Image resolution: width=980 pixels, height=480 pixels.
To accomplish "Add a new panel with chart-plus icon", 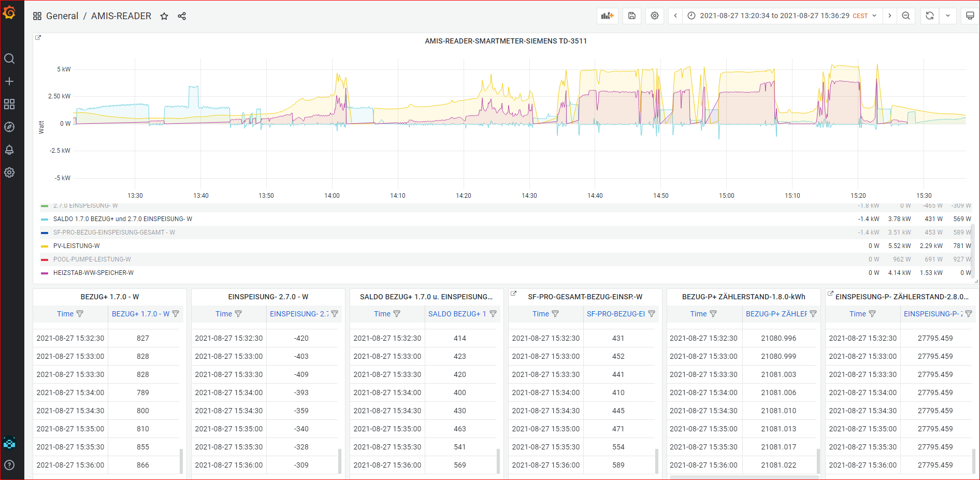I will (608, 16).
